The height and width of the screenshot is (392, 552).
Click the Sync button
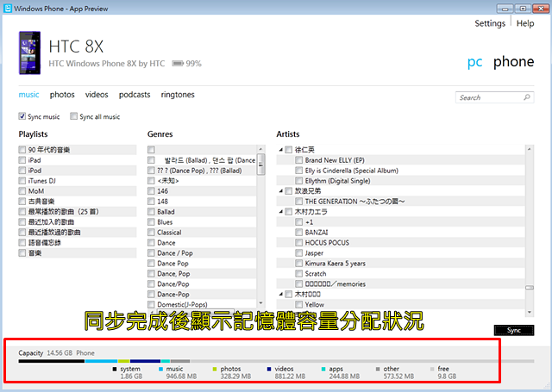point(514,330)
